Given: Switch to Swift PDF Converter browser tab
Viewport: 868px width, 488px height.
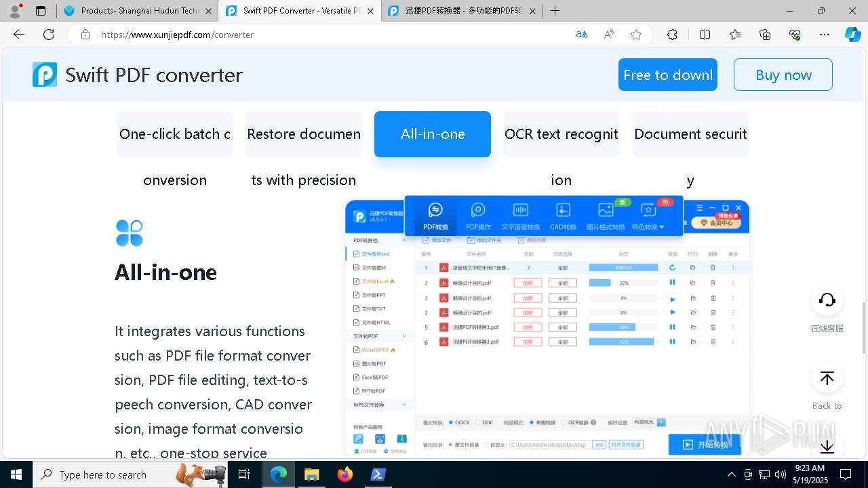Looking at the screenshot, I should coord(299,11).
